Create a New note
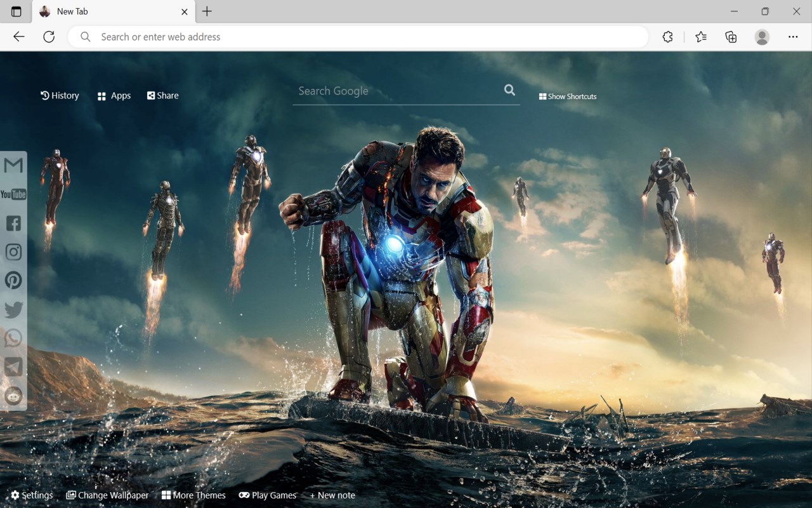The image size is (812, 508). pyautogui.click(x=332, y=495)
